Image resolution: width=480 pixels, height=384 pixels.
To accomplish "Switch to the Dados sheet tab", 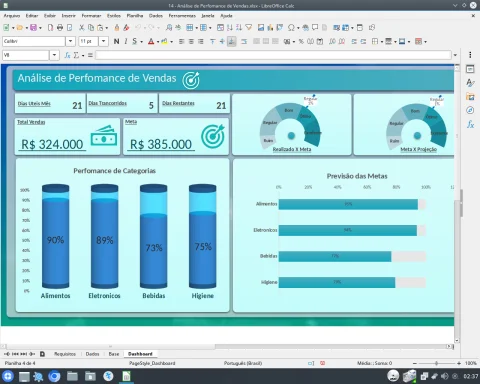I will pos(92,354).
